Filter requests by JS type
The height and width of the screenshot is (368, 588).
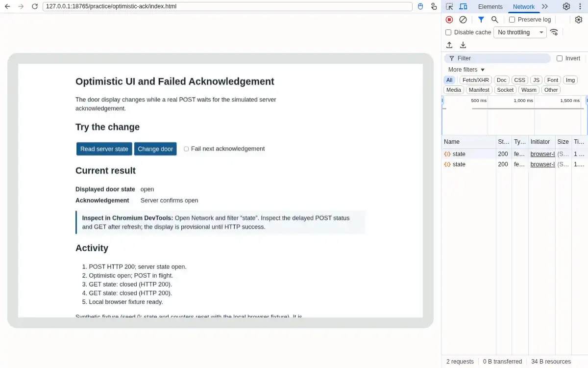[537, 80]
